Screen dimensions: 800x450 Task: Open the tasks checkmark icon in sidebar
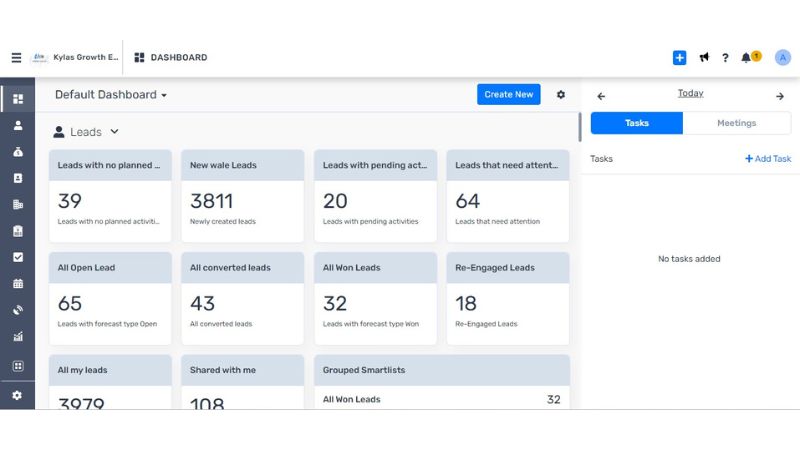point(17,257)
